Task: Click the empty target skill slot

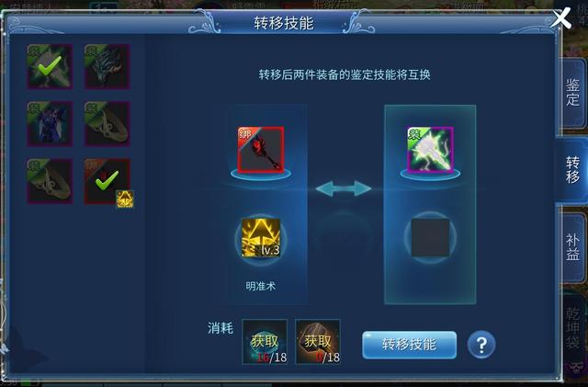Action: coord(430,238)
